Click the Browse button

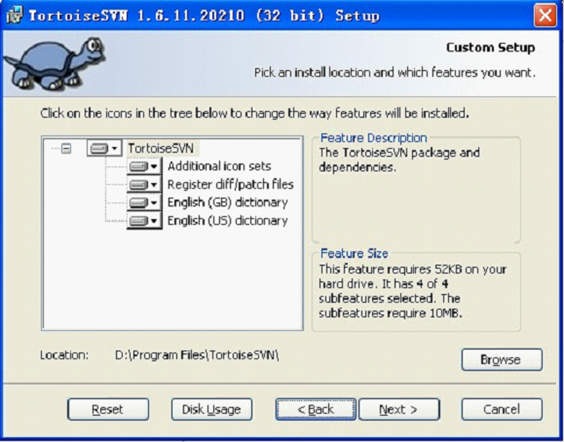pos(502,359)
